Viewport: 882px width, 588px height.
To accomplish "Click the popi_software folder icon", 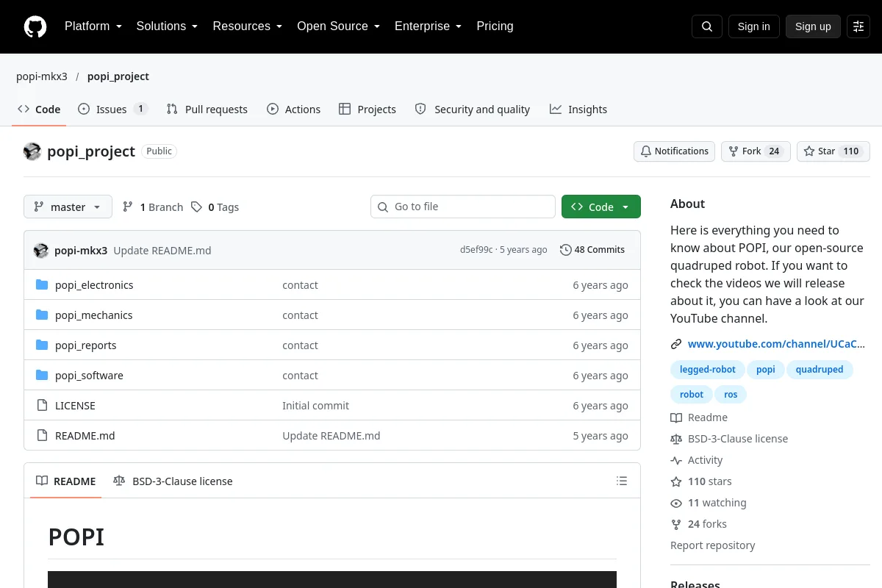I will (42, 376).
